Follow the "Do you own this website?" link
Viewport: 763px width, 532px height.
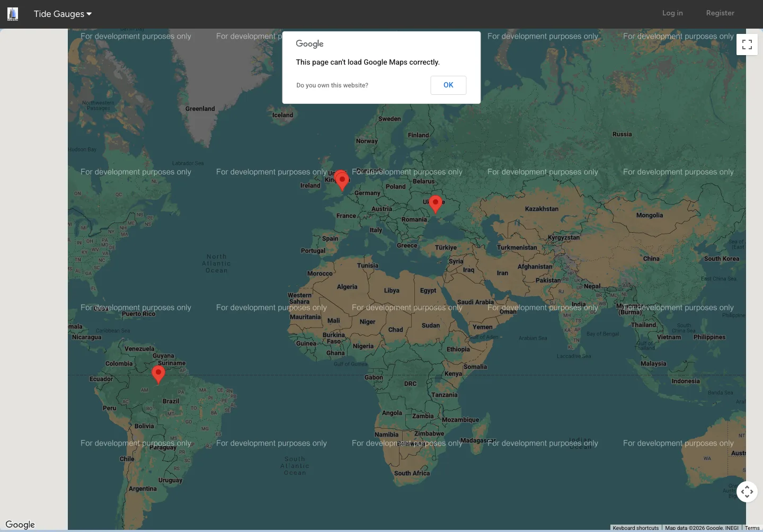(x=332, y=85)
